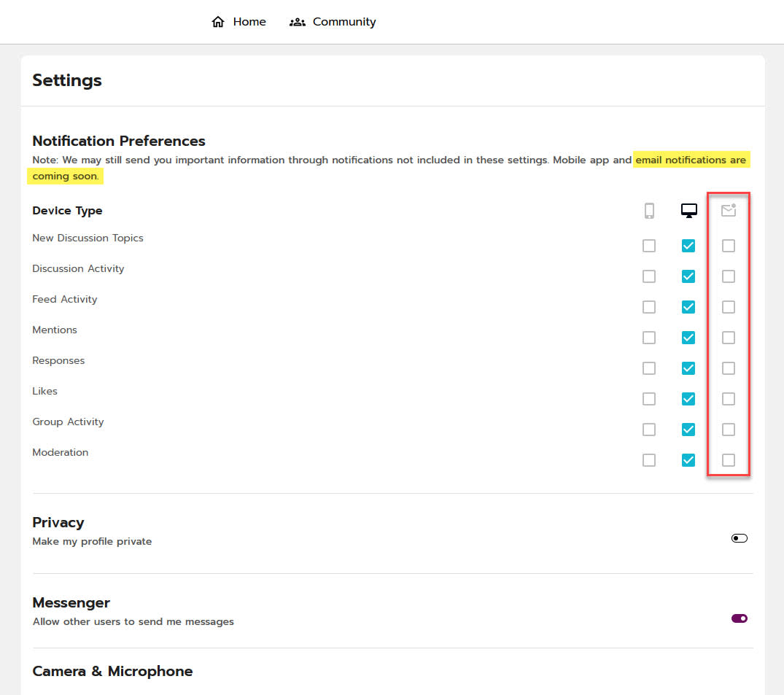Uncheck desktop notifications for Discussion Activity

[x=688, y=276]
